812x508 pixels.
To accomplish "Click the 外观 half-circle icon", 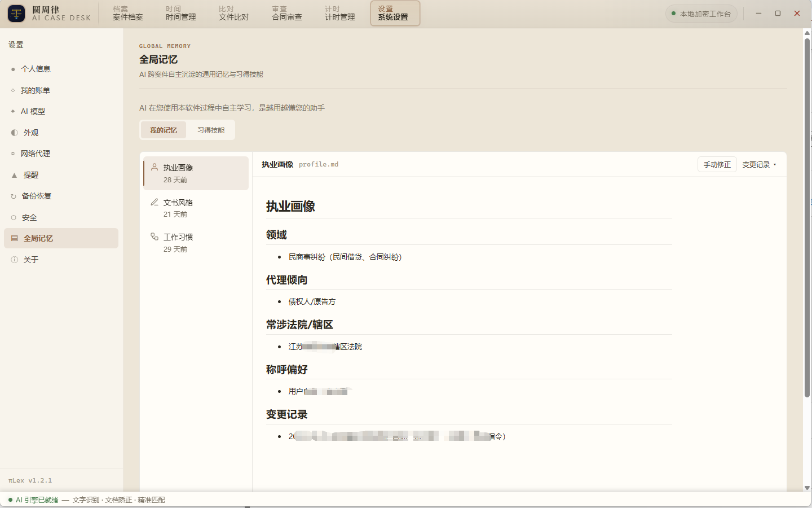I will pyautogui.click(x=14, y=133).
